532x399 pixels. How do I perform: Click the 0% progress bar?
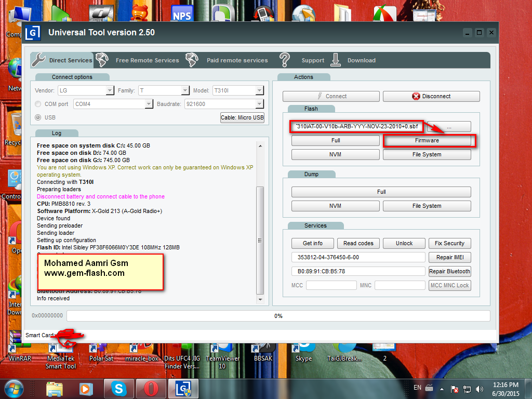pos(278,316)
